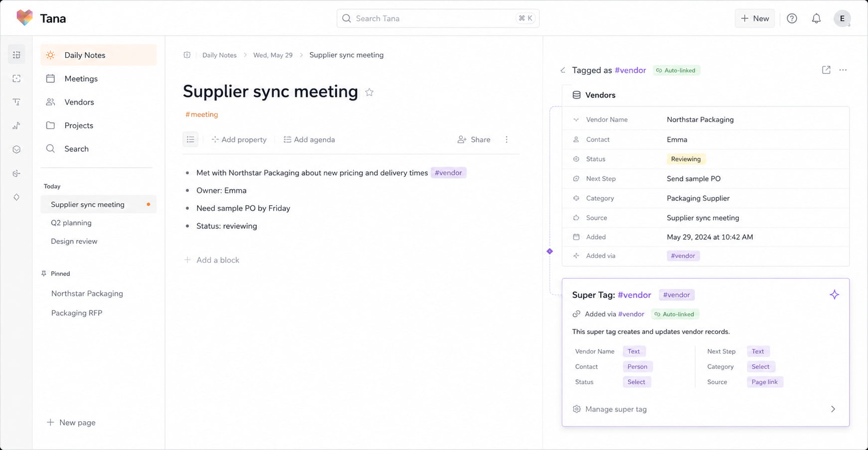Click the #vendor tag on the Northstar bullet
This screenshot has width=868, height=450.
(x=449, y=172)
